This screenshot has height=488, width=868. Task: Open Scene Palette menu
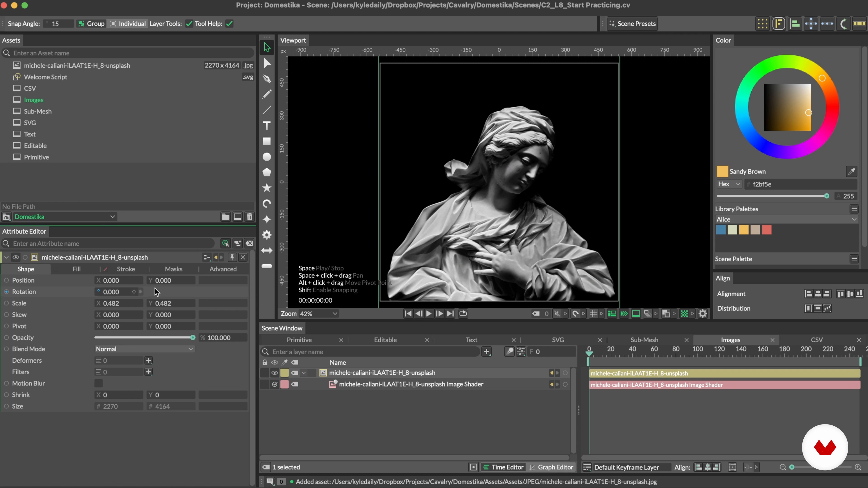click(x=854, y=259)
